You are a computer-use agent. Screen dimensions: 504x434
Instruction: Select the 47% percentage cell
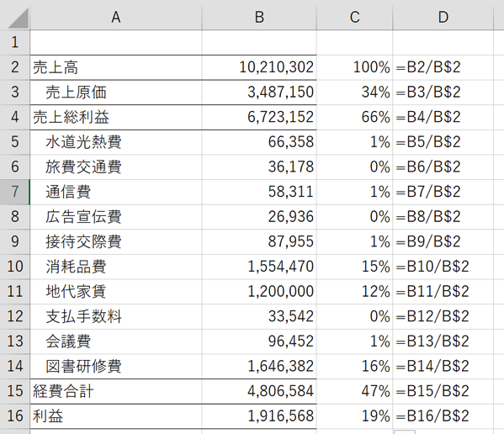[x=354, y=391]
